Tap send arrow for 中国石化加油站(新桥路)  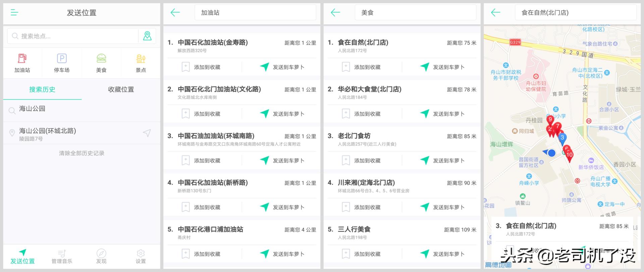pos(264,207)
